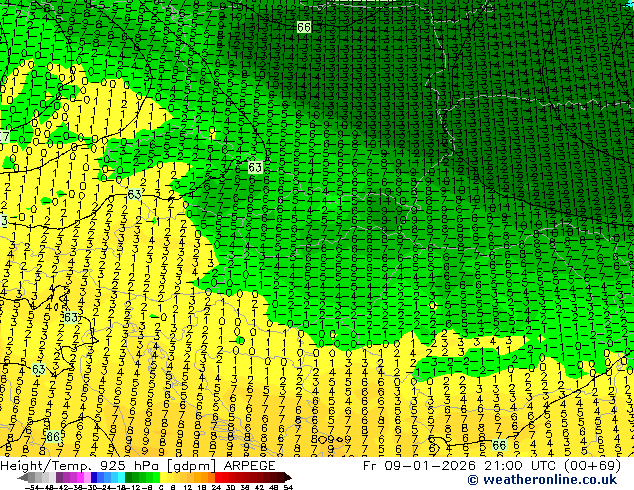Click the 66 contour label in the bottom-right of the map
The height and width of the screenshot is (490, 634).
499,445
